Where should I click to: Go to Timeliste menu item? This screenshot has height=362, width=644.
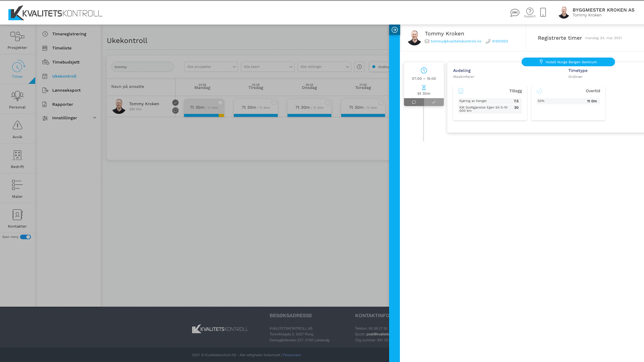point(62,48)
